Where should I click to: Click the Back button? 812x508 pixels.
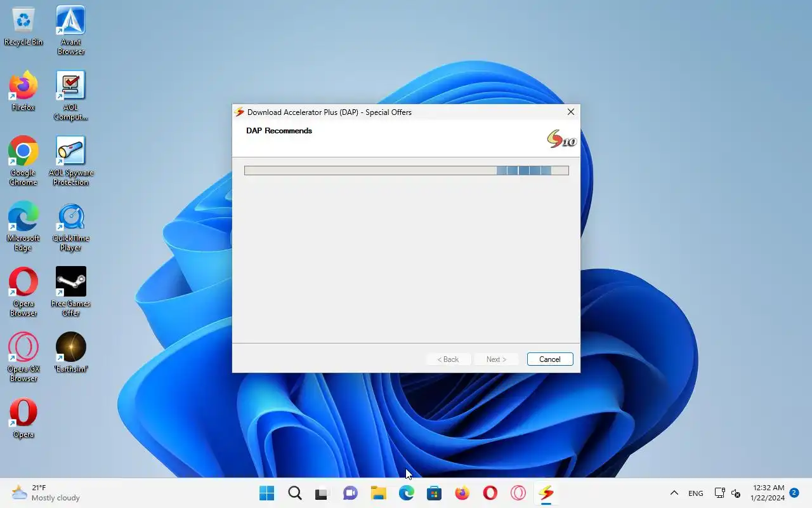click(448, 359)
